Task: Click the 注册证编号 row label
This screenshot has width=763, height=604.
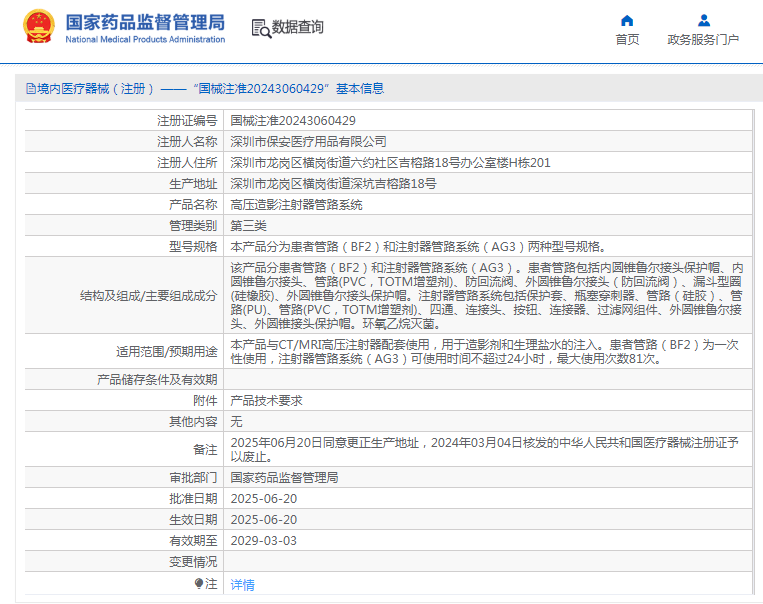Action: [x=187, y=120]
